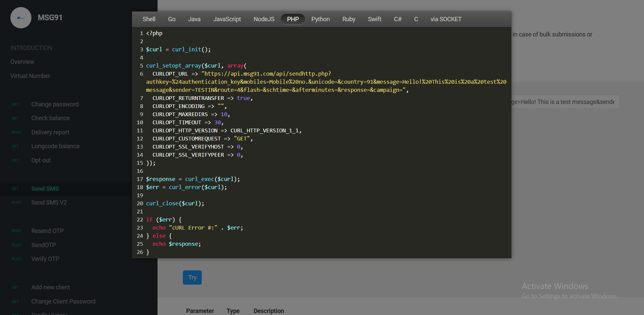Screen dimensions: 644x315
Task: Switch to the C# code tab
Action: click(x=398, y=19)
